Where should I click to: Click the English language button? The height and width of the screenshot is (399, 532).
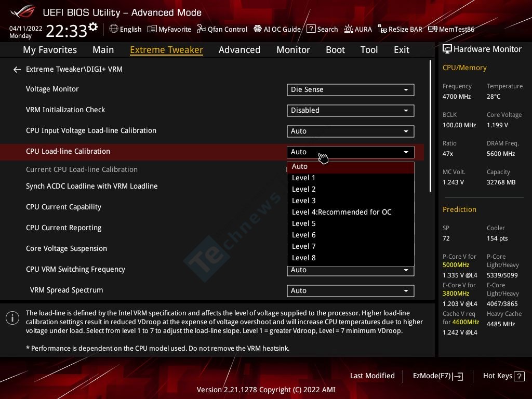(x=126, y=29)
